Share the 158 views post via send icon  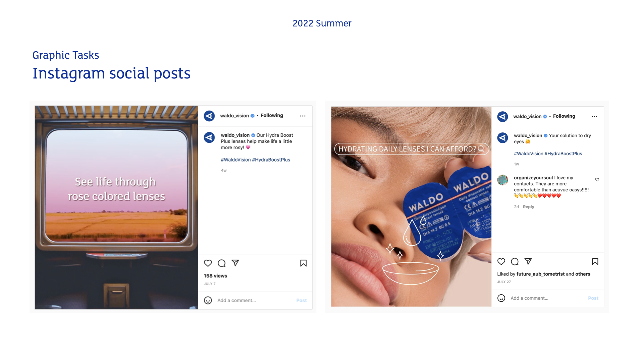[x=235, y=263]
